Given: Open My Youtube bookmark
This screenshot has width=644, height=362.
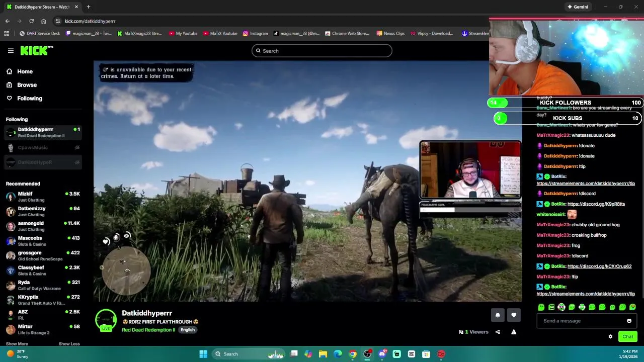Looking at the screenshot, I should pos(183,34).
